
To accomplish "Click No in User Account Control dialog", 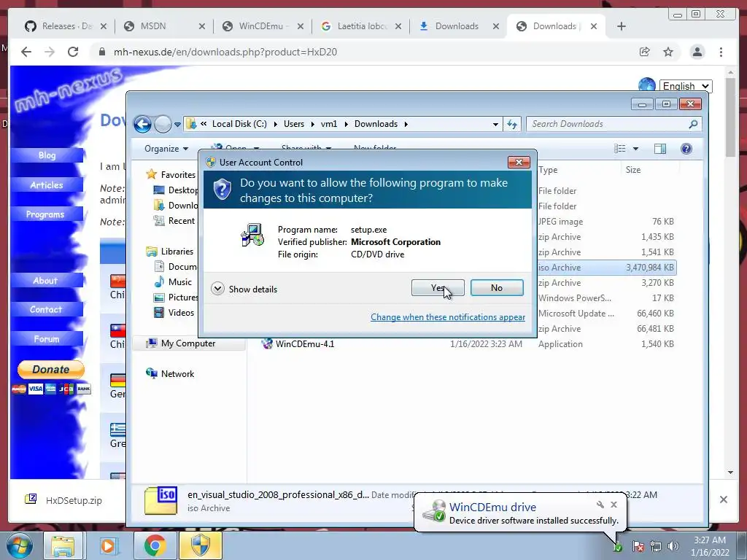I will (496, 287).
